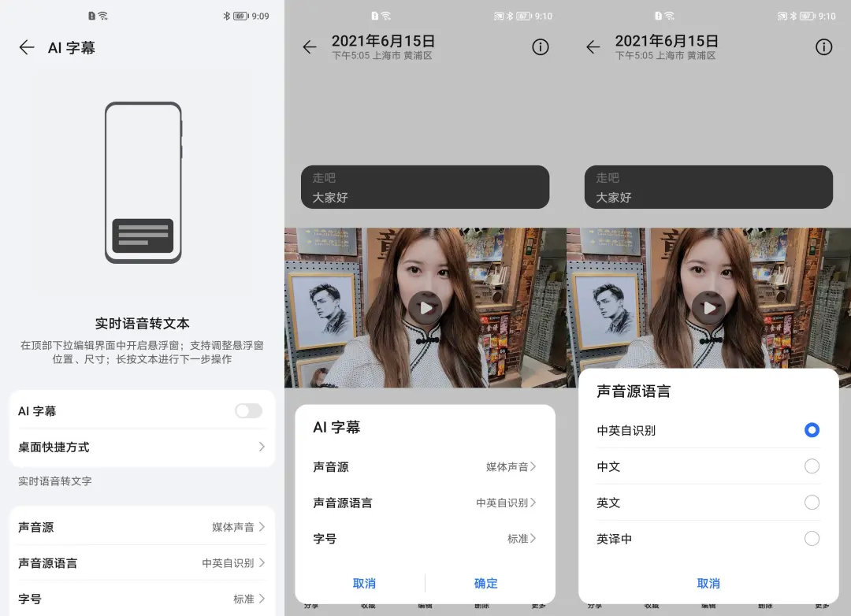The image size is (851, 616).
Task: Tap caption box on the 声音源语言 popup screen
Action: (x=709, y=187)
